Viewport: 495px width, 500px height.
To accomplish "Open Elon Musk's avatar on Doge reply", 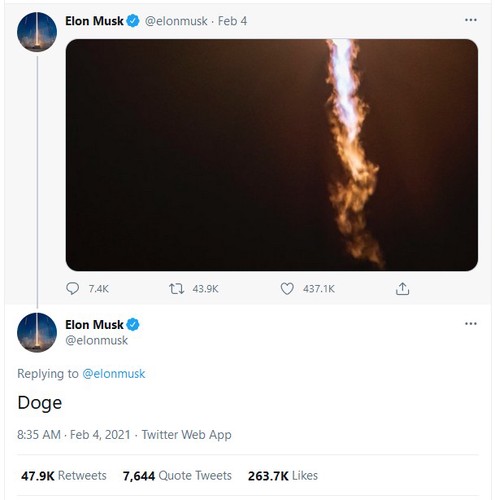I will point(37,333).
